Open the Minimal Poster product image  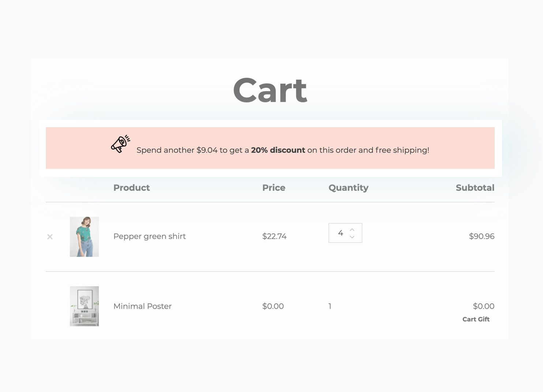(x=84, y=306)
